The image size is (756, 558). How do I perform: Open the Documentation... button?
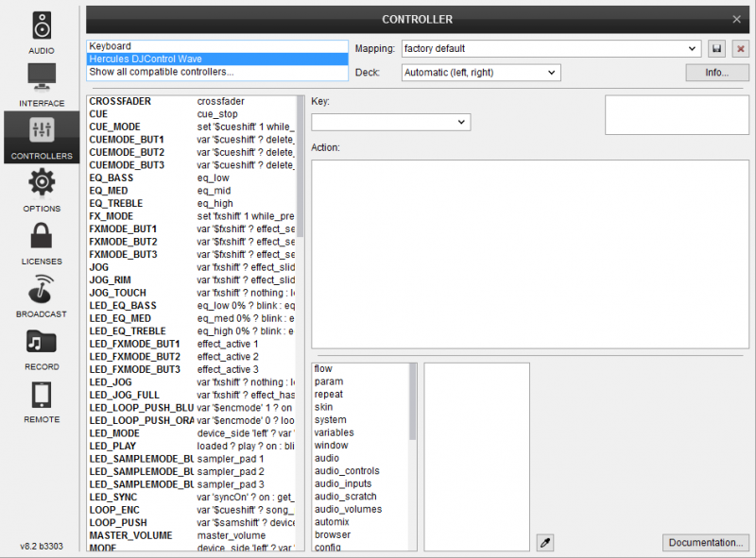tap(705, 542)
